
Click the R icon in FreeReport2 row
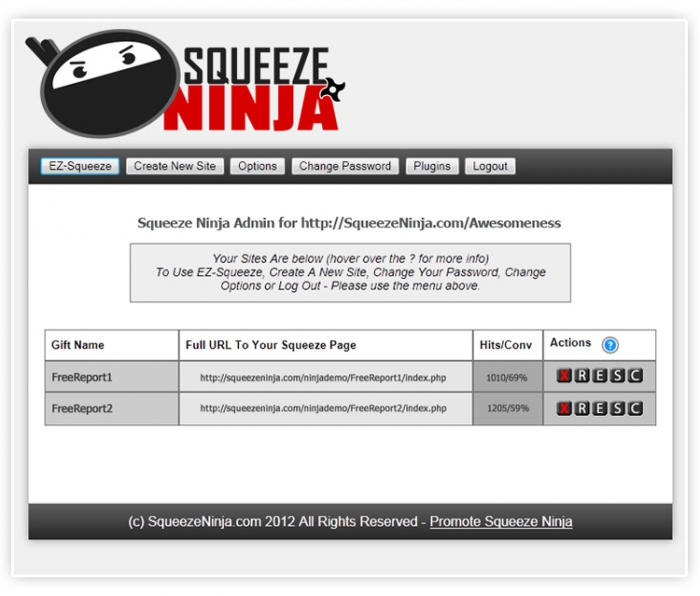tap(582, 408)
